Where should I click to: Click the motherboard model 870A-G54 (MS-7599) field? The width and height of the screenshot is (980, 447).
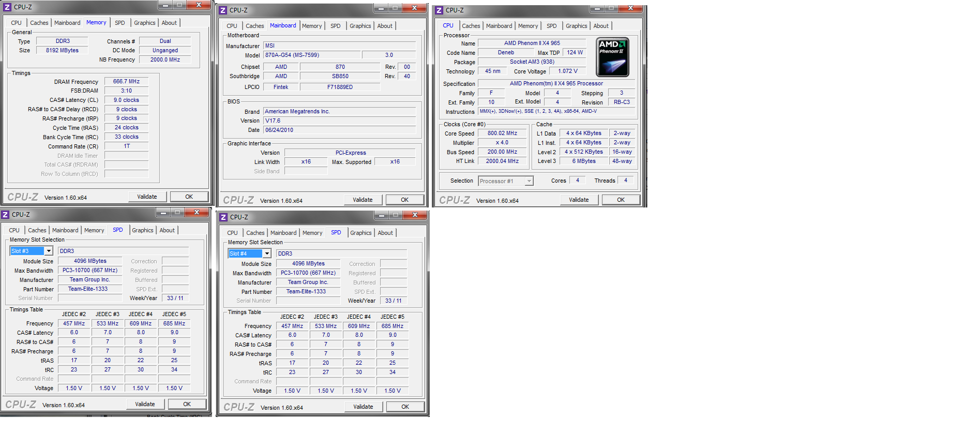[x=312, y=55]
